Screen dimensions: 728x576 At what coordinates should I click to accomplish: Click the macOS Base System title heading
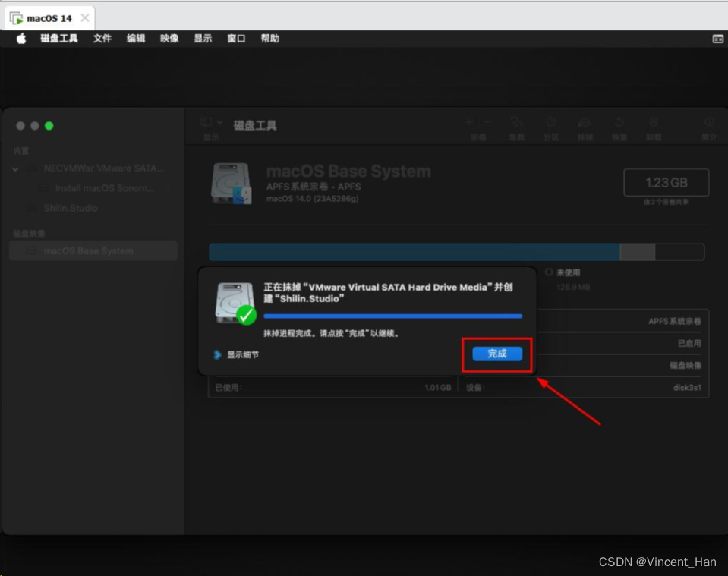348,172
